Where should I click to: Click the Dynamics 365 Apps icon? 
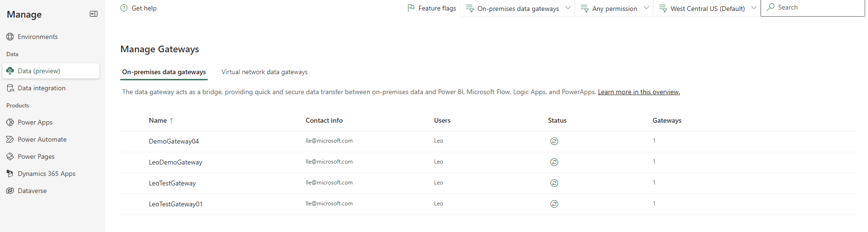(x=10, y=174)
